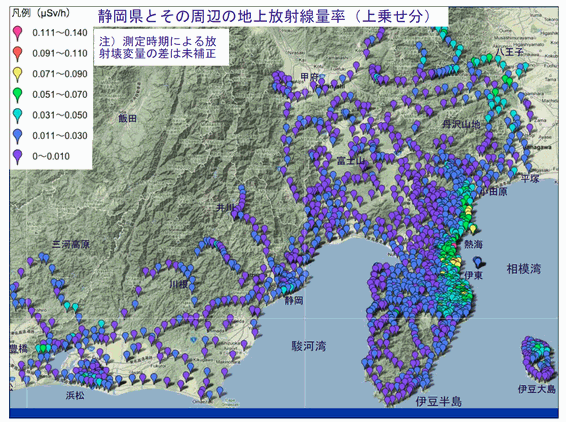Click the green 0.051～0.070 legend pin
This screenshot has width=566, height=422.
point(17,95)
